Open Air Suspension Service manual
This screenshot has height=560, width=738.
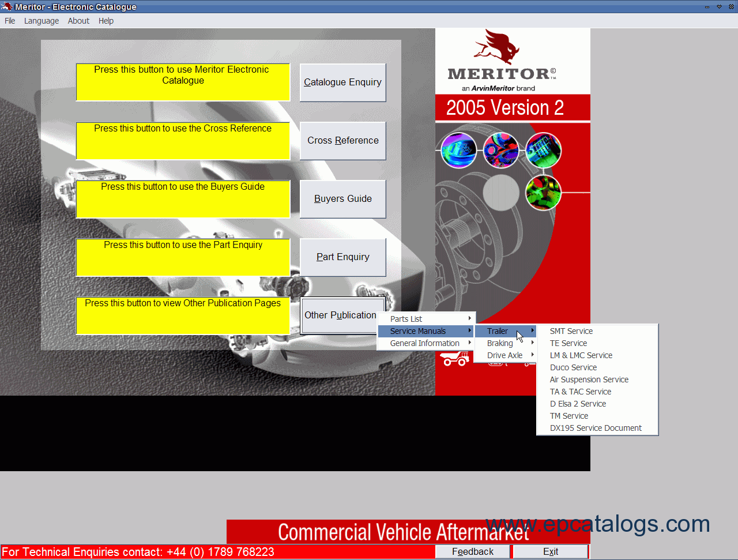click(x=597, y=379)
